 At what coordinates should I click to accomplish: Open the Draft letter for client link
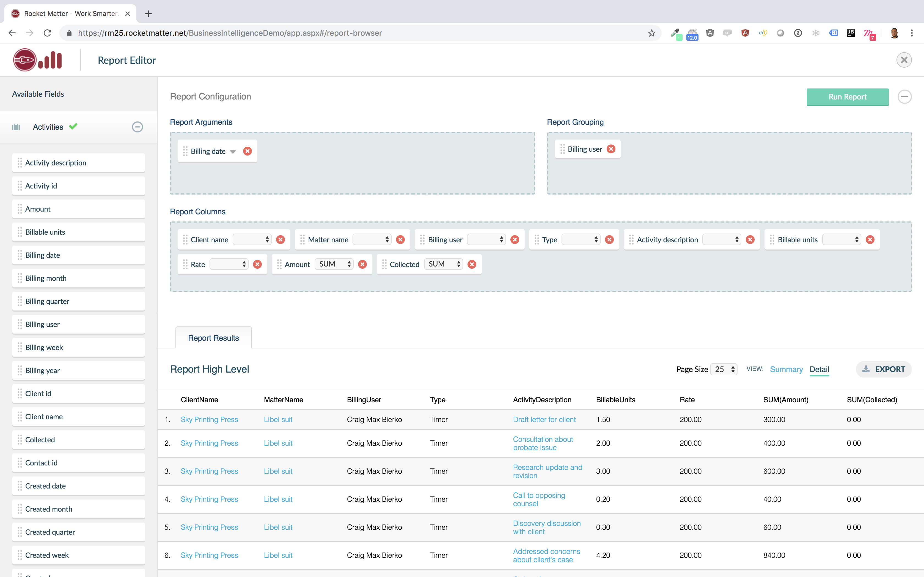pyautogui.click(x=544, y=419)
